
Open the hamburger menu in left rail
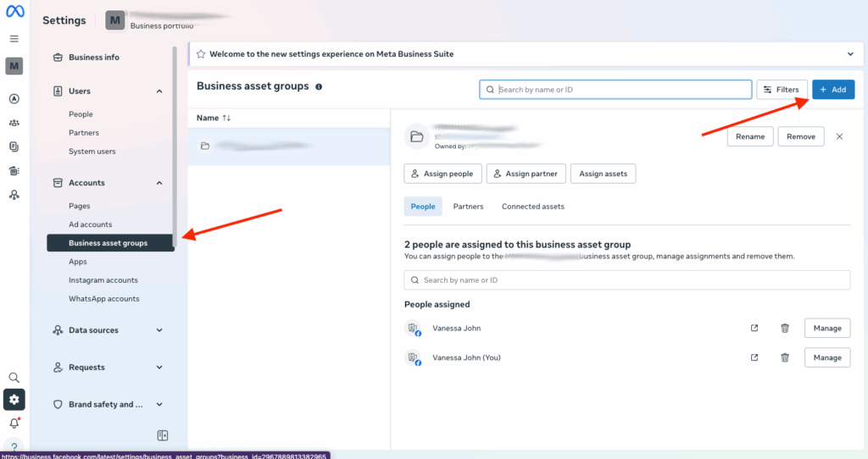(x=14, y=39)
